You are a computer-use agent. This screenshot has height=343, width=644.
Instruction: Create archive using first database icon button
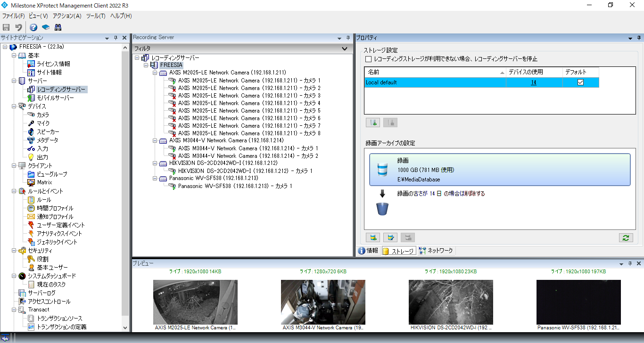tap(373, 237)
